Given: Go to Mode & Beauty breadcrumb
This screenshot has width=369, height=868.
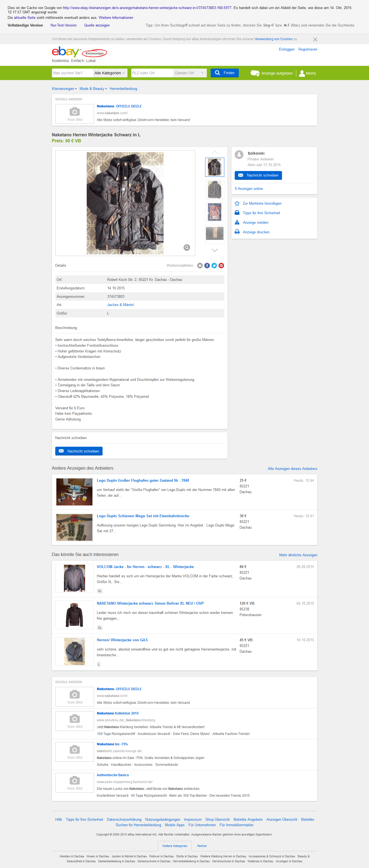Looking at the screenshot, I should tap(92, 89).
